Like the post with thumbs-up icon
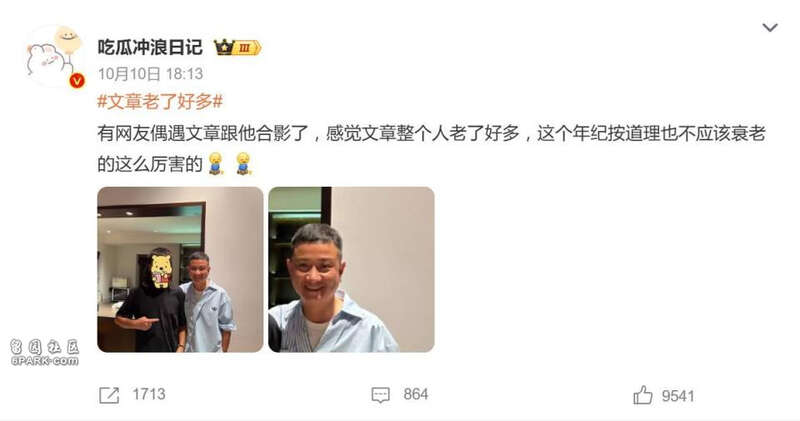Viewport: 800px width, 421px height. 642,395
